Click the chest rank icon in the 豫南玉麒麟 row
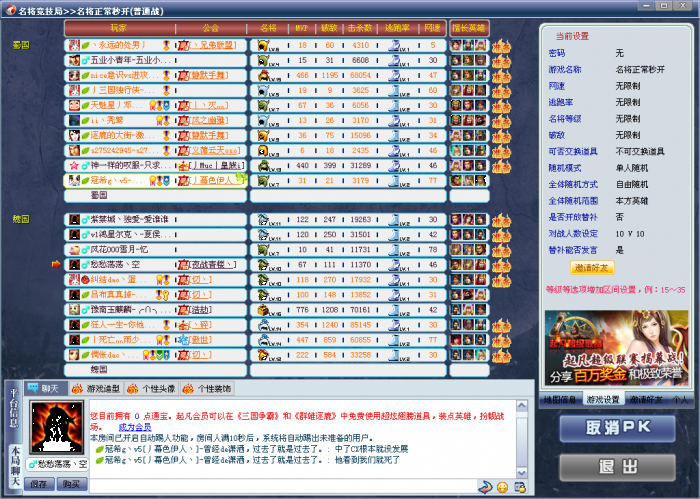 263,310
